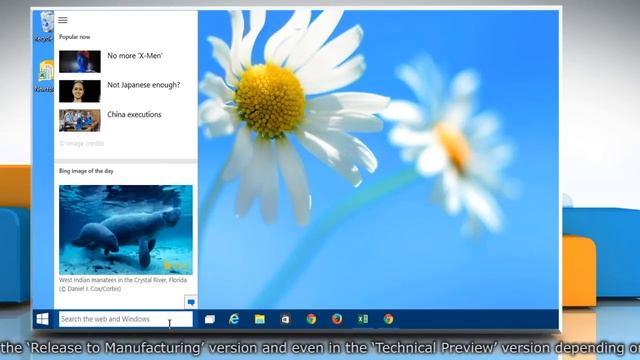Click the Bing image of the day heading
Image resolution: width=640 pixels, height=360 pixels.
coord(86,171)
